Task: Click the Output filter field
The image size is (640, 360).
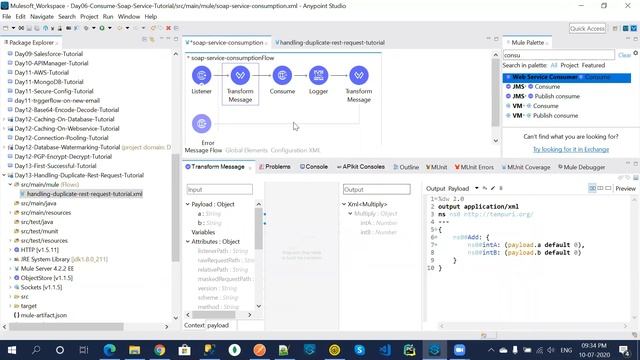Action: pos(376,189)
